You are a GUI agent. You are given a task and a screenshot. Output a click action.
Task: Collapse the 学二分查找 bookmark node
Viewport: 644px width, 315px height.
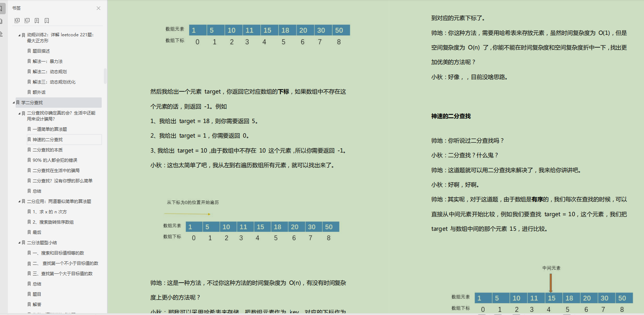(x=14, y=103)
